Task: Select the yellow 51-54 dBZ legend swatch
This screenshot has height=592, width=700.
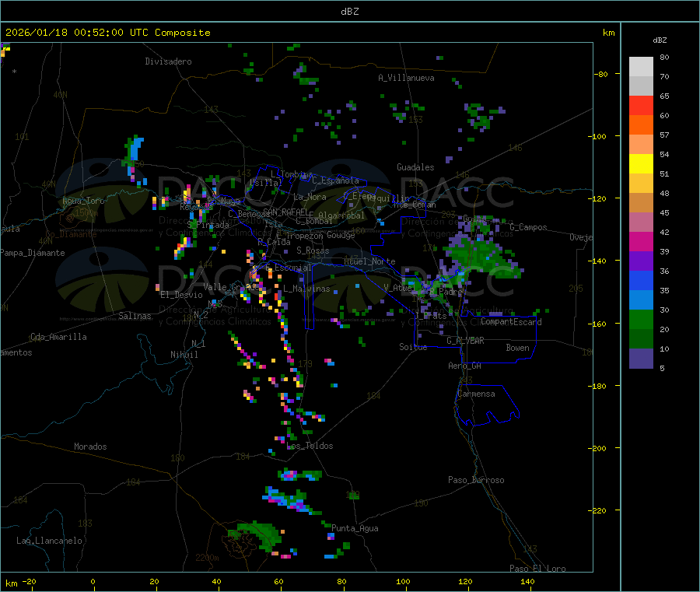Action: coord(641,164)
